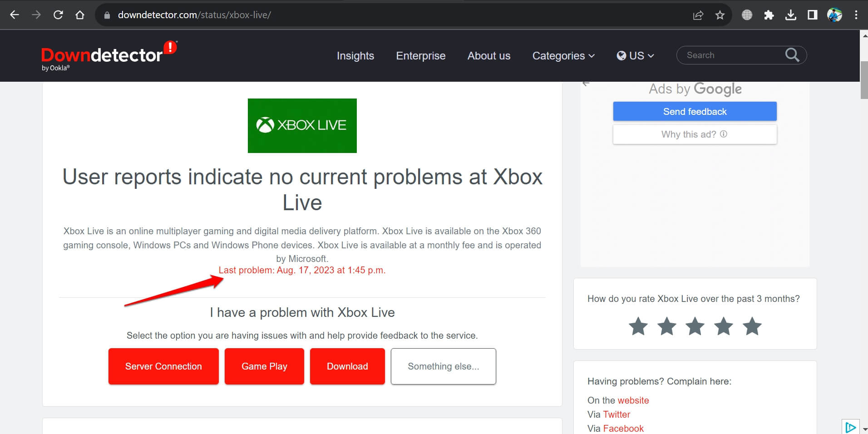
Task: Go to About us
Action: click(x=489, y=56)
